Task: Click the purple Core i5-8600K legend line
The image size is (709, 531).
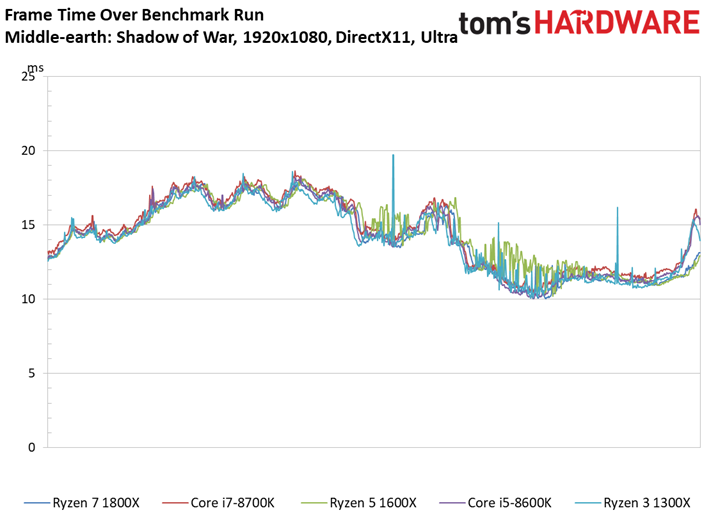Action: click(452, 503)
